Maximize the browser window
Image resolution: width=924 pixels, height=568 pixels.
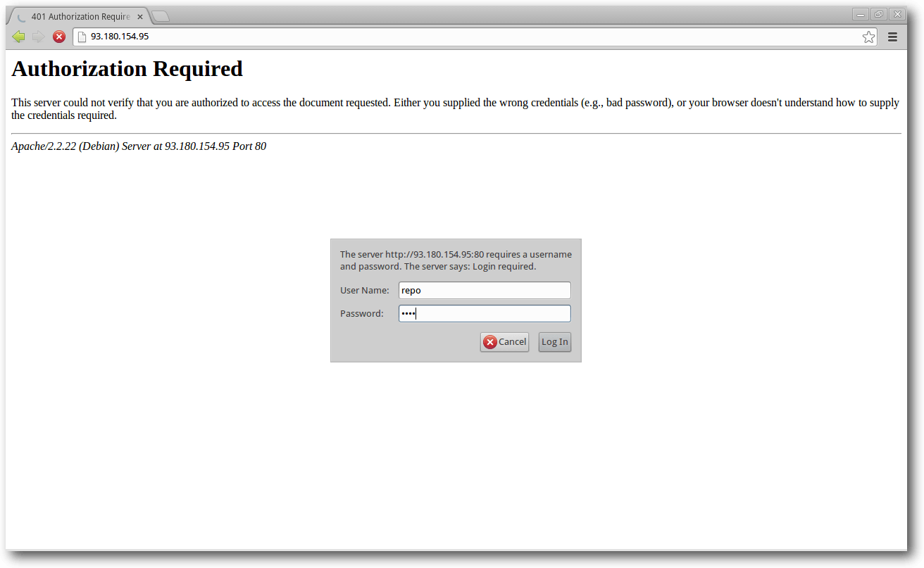click(x=879, y=14)
